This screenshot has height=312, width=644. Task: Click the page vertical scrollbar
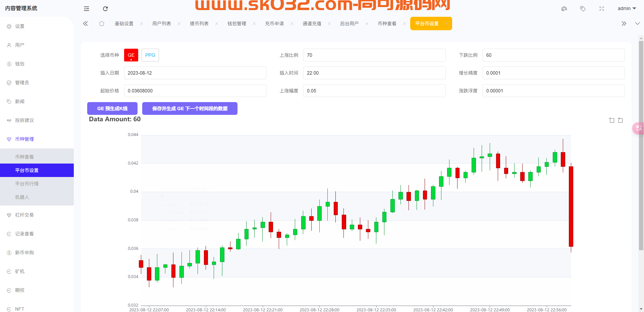click(x=641, y=146)
